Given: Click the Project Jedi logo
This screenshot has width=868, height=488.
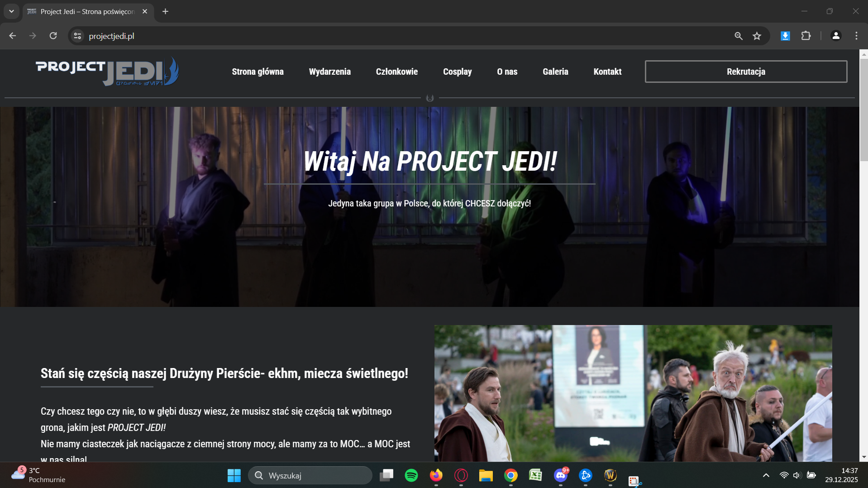Looking at the screenshot, I should (107, 72).
